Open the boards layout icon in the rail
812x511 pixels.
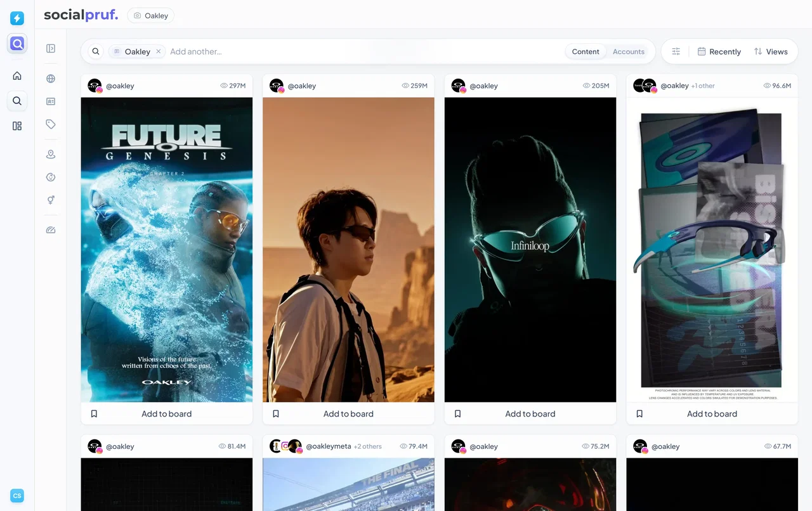tap(17, 126)
